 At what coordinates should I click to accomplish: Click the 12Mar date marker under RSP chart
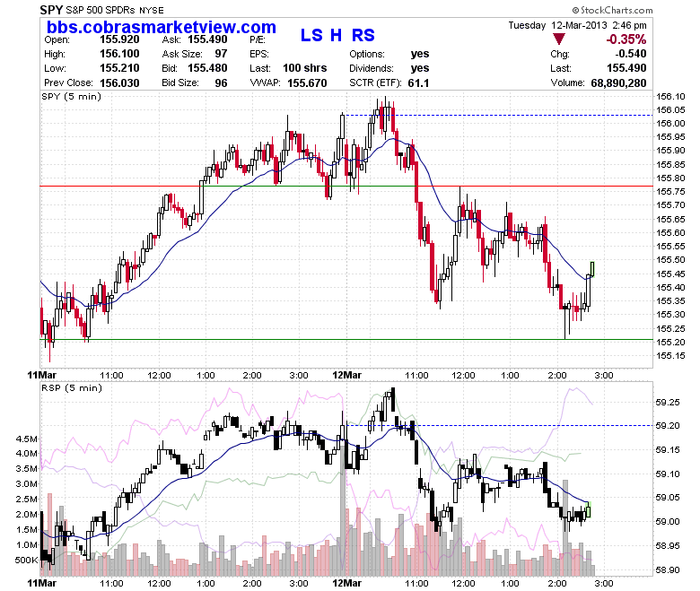click(x=347, y=583)
